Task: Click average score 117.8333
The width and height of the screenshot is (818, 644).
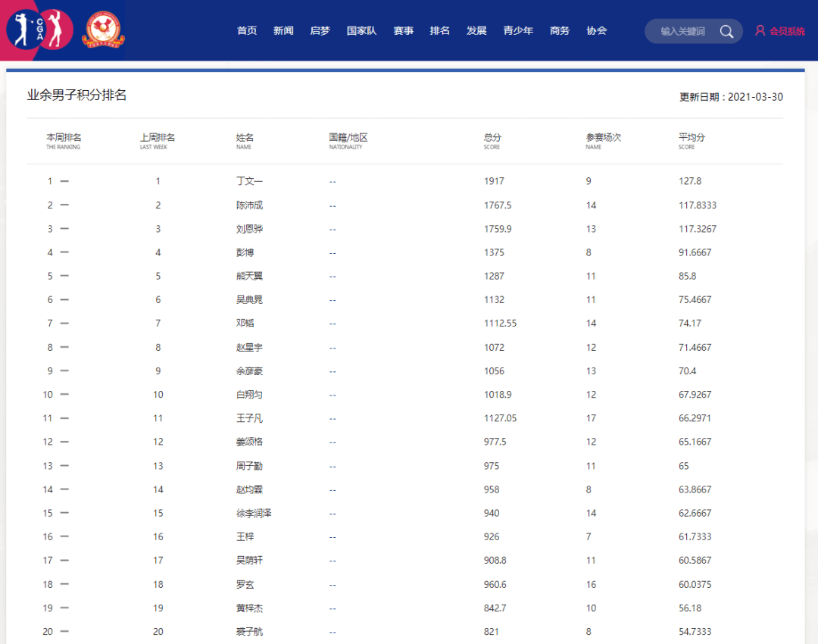Action: tap(698, 205)
